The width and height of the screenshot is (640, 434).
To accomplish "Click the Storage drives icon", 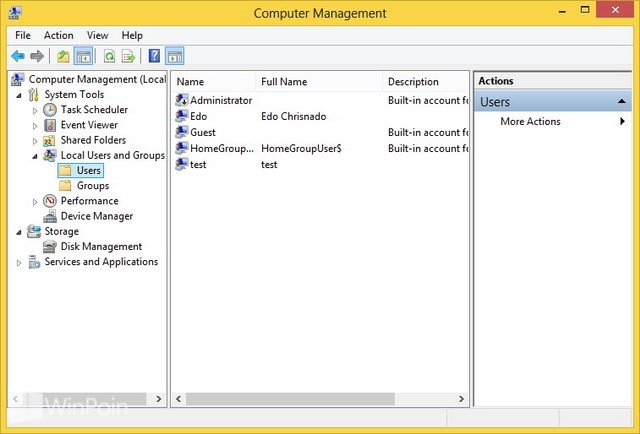I will click(x=34, y=231).
